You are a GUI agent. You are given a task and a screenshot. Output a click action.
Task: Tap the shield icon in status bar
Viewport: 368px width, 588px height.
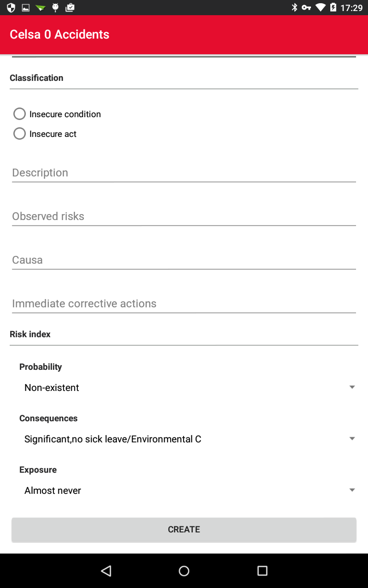coord(11,7)
